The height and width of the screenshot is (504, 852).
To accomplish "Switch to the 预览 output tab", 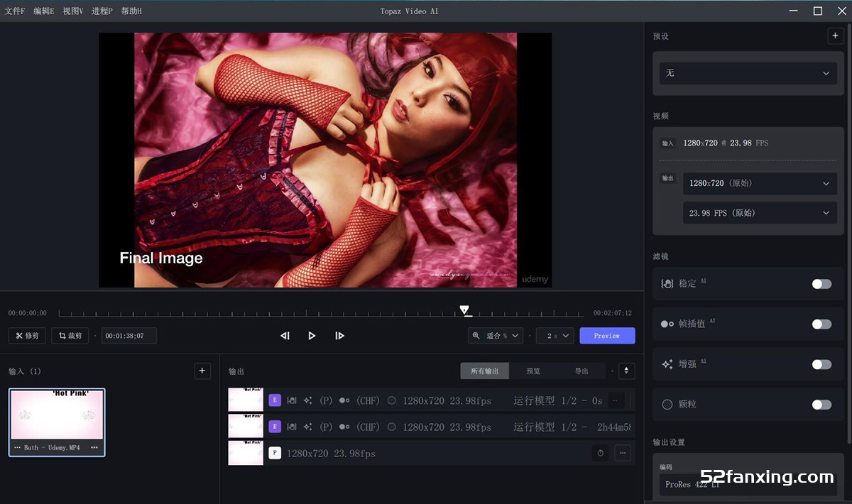I will coord(533,371).
